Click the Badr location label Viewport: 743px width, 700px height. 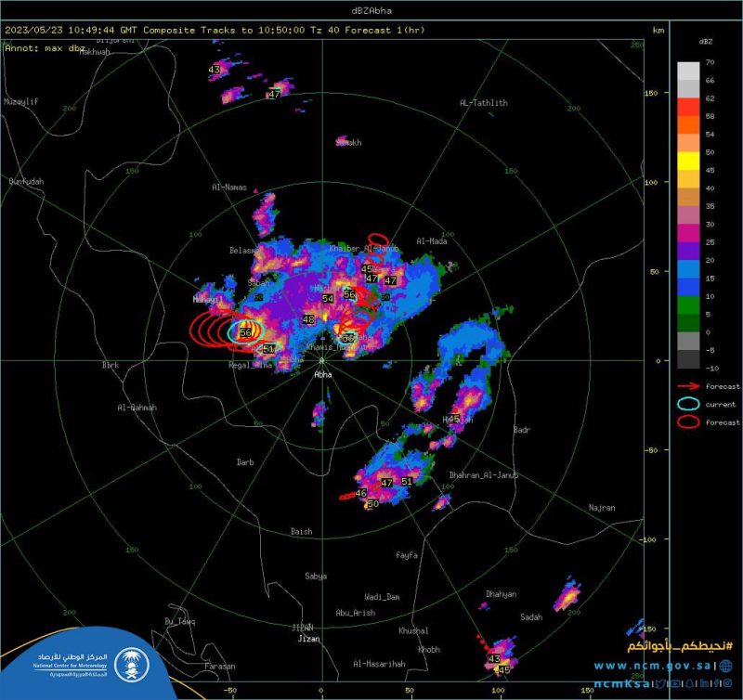coord(522,430)
